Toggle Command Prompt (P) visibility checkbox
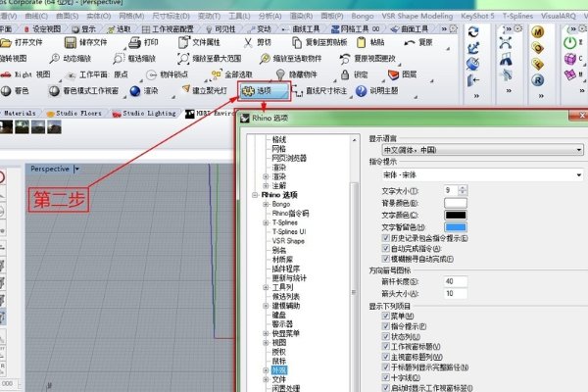This screenshot has height=392, width=588. (385, 326)
